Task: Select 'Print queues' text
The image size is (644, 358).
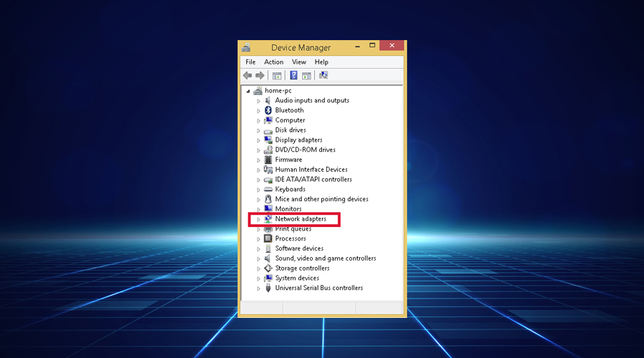Action: click(x=293, y=228)
